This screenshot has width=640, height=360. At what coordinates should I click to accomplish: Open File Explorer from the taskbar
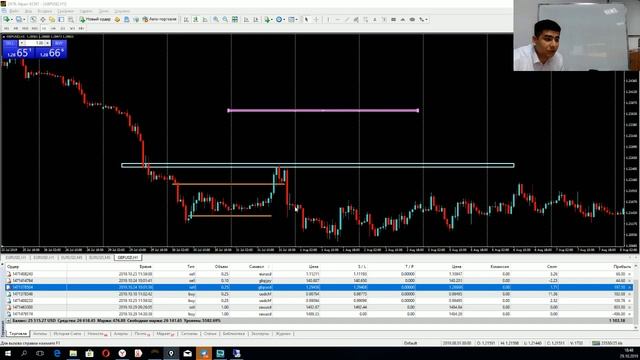(x=73, y=353)
